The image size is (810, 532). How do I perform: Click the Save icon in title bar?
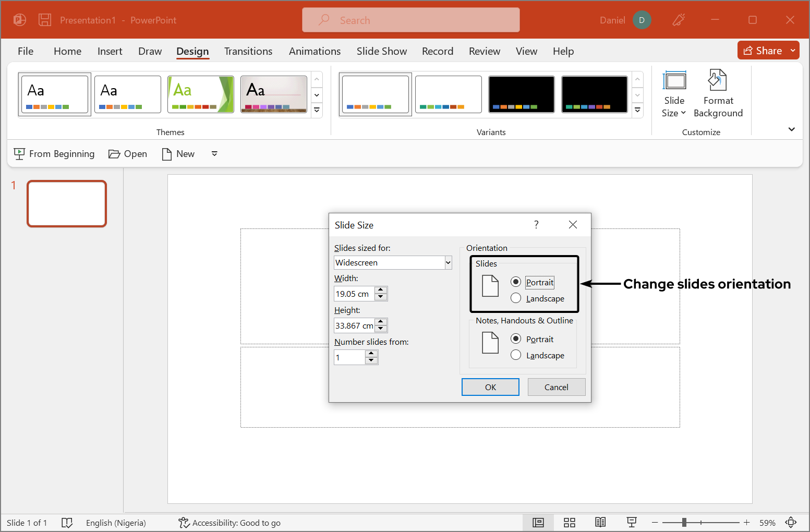tap(45, 20)
